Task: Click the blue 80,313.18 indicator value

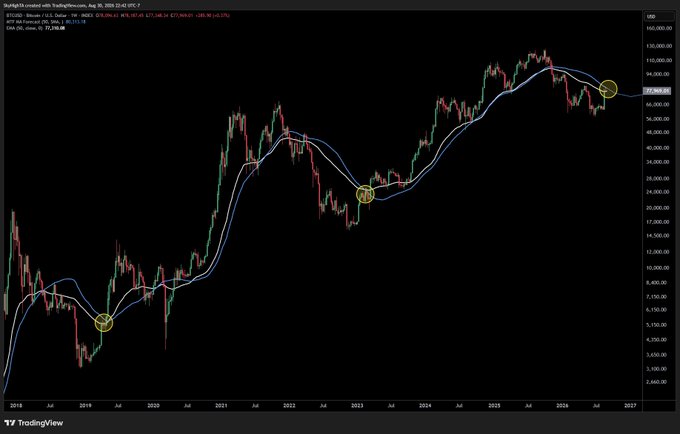Action: click(x=75, y=22)
